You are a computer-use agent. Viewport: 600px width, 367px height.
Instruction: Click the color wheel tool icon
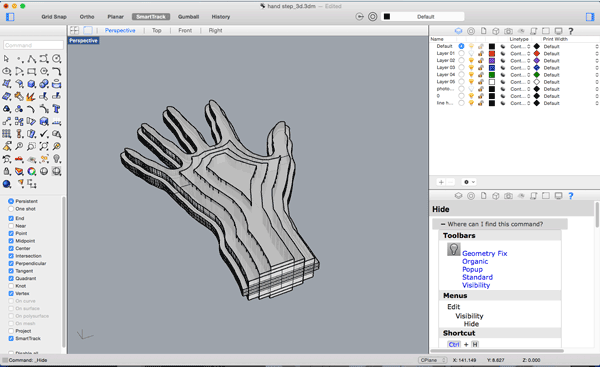(31, 171)
